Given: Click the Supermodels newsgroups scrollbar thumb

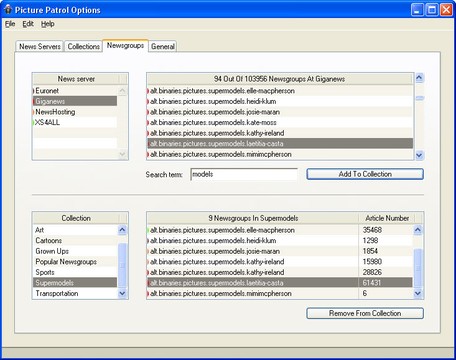Looking at the screenshot, I should coord(417,267).
